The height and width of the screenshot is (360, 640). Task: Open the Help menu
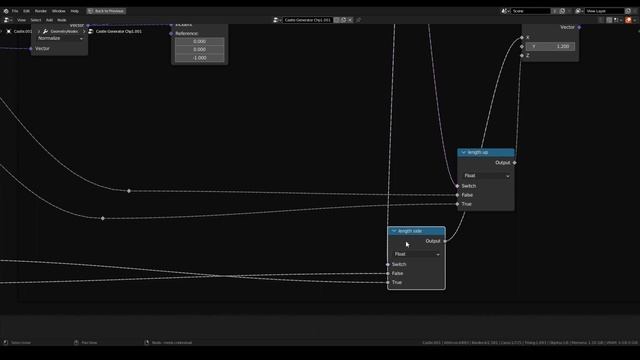74,11
